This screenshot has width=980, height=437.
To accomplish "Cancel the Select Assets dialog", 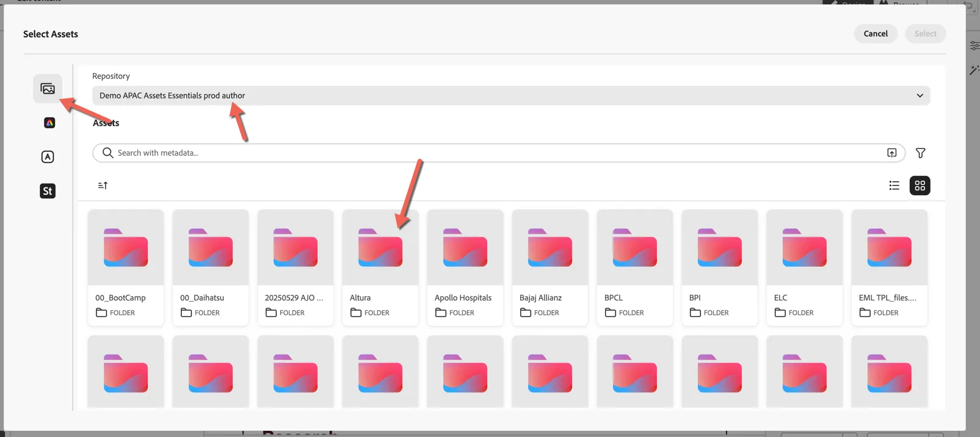I will [876, 34].
